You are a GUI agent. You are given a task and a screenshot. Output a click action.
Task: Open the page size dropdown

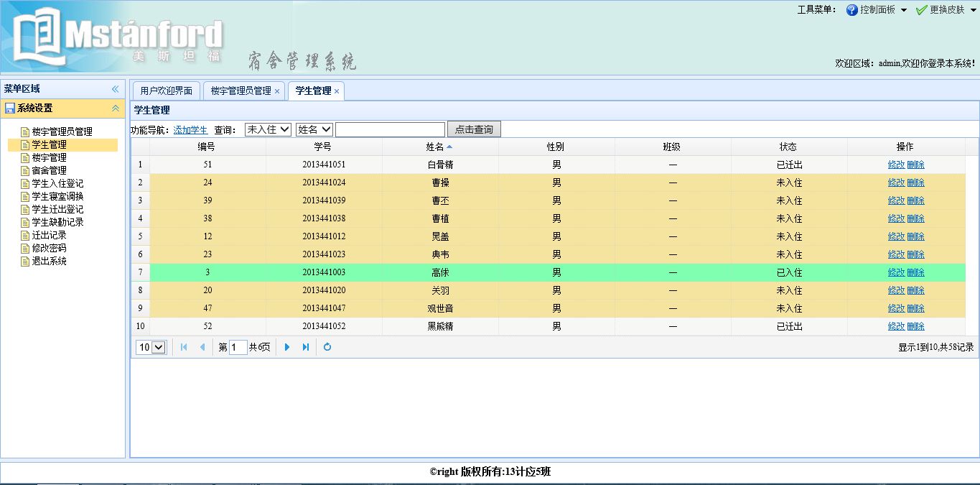pos(151,347)
